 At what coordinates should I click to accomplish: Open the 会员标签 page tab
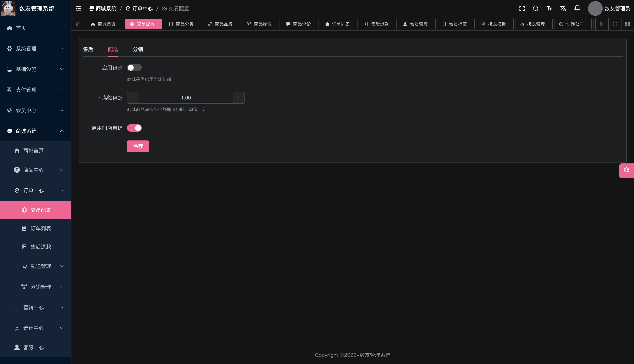point(456,24)
